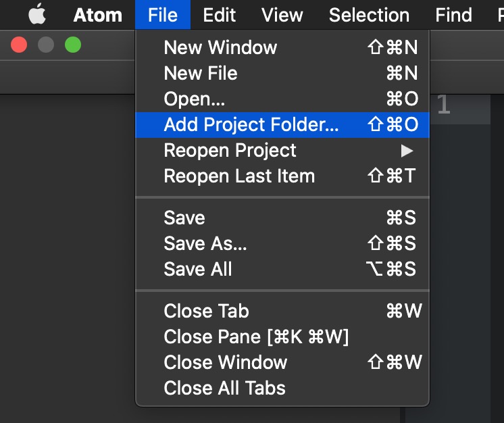504x423 pixels.
Task: Close the open File menu
Action: (163, 15)
